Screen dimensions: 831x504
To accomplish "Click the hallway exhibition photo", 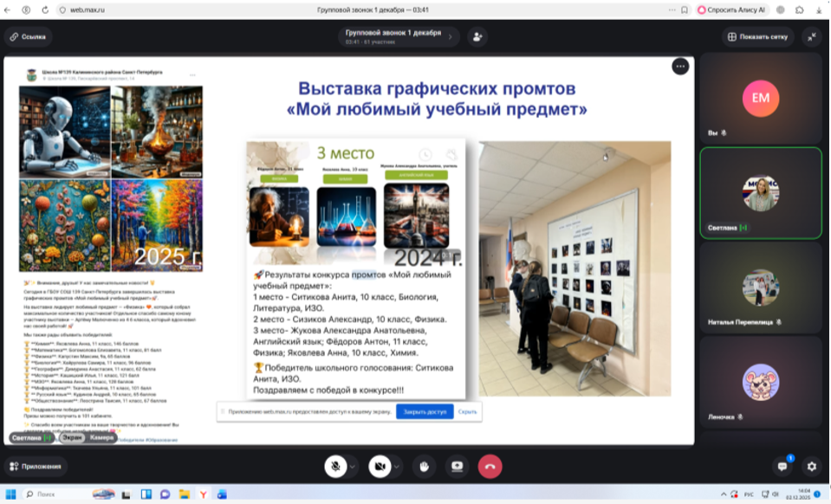I will click(x=575, y=268).
